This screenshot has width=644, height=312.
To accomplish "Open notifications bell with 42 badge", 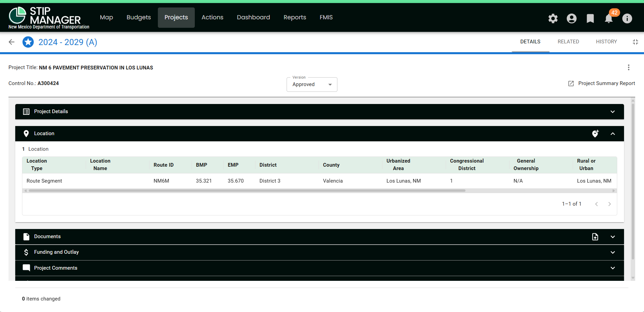I will click(609, 18).
